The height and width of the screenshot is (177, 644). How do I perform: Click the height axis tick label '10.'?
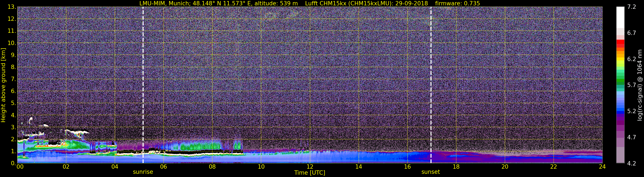[x=12, y=43]
